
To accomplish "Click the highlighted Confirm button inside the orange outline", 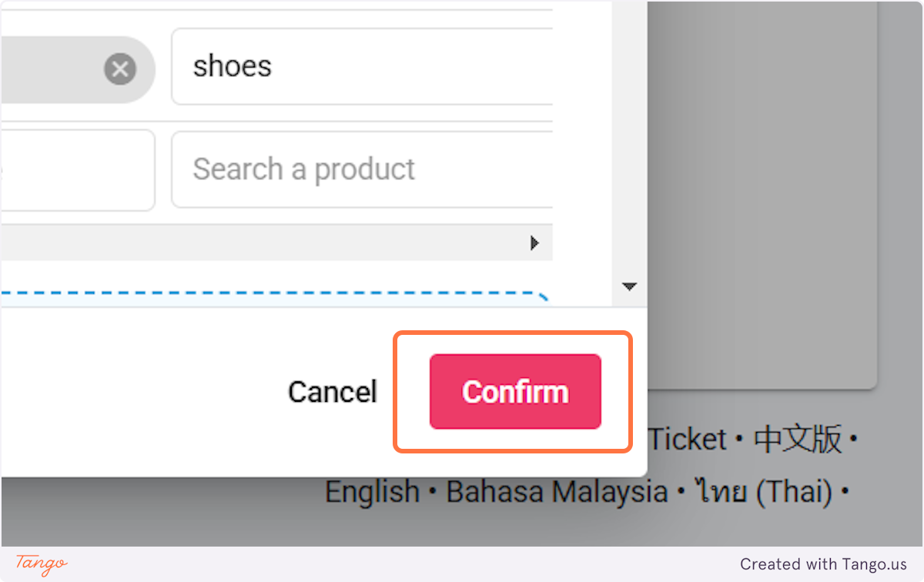I will click(x=514, y=392).
